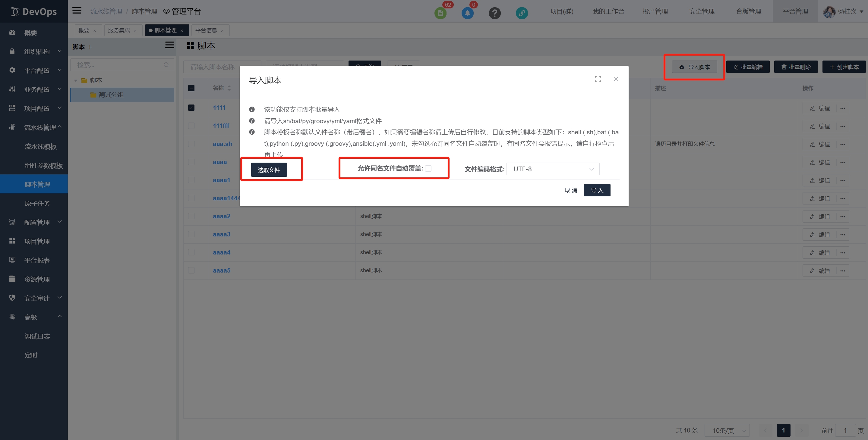This screenshot has height=440, width=868.
Task: Enable 允许同名文件自动覆盖 checkbox
Action: 428,168
